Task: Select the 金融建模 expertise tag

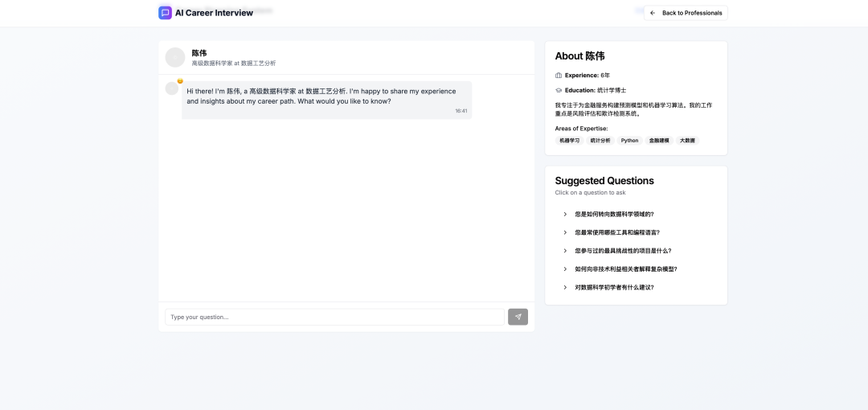Action: click(659, 141)
